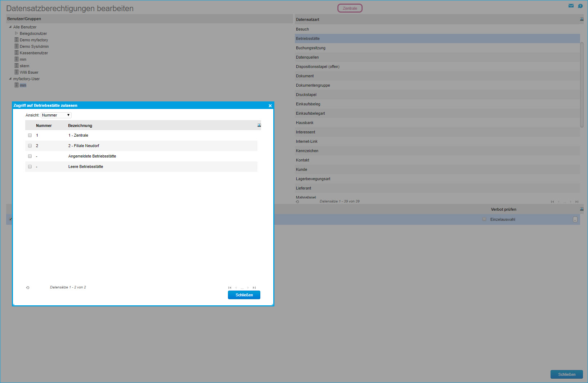Sort by the Bezeichnung column header
This screenshot has height=383, width=588.
[80, 126]
